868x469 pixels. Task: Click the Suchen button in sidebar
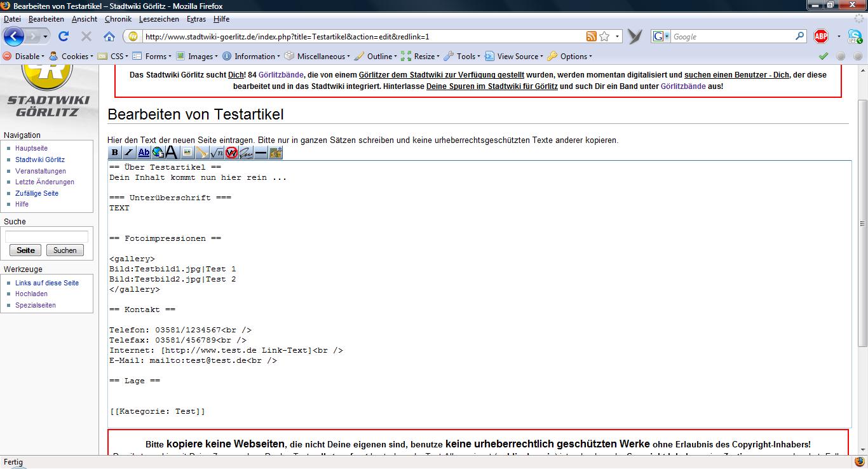pyautogui.click(x=65, y=250)
